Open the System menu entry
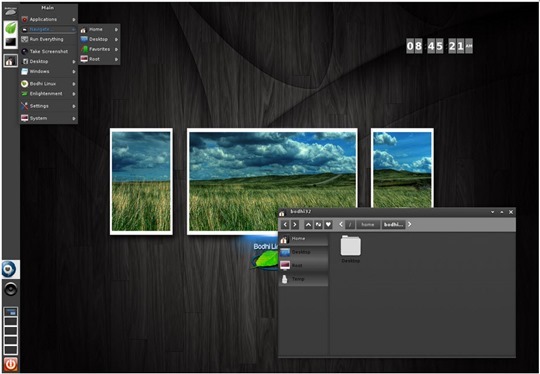 point(49,118)
